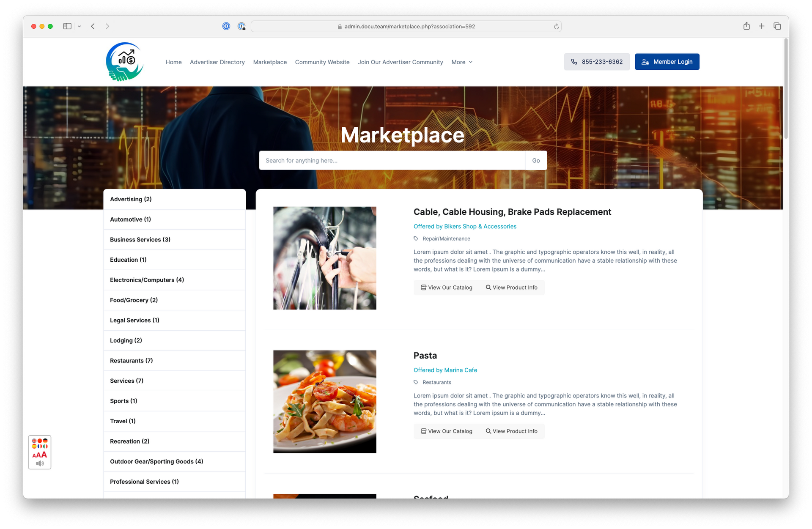
Task: Select the Travel (1) category
Action: coord(174,421)
